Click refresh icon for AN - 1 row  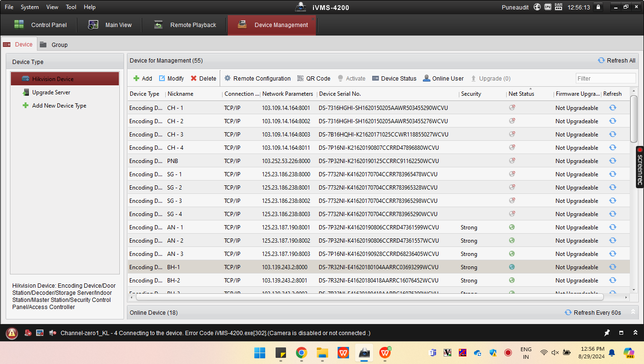coord(612,227)
